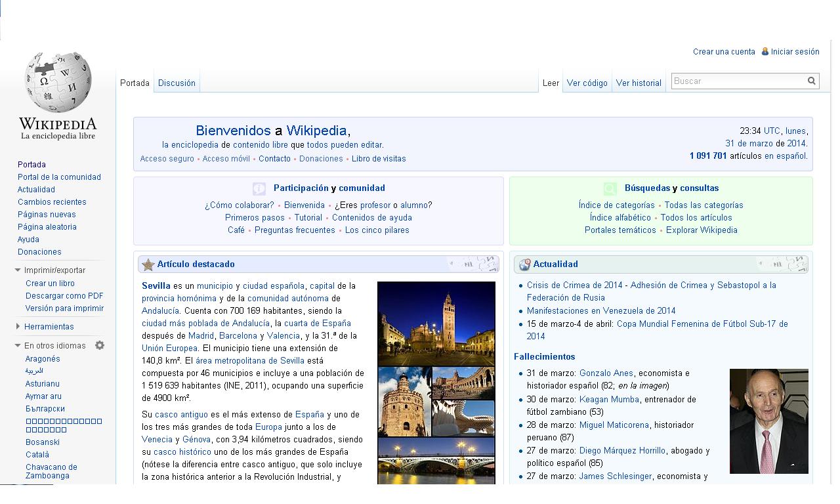This screenshot has height=504, width=840.
Task: Click the user icon beside Iniciar sesión
Action: (765, 51)
